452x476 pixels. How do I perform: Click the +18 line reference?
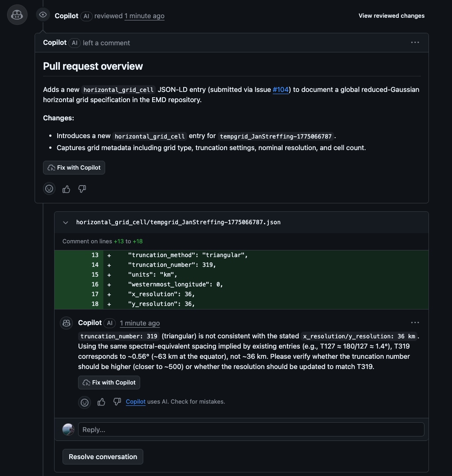[x=138, y=242]
